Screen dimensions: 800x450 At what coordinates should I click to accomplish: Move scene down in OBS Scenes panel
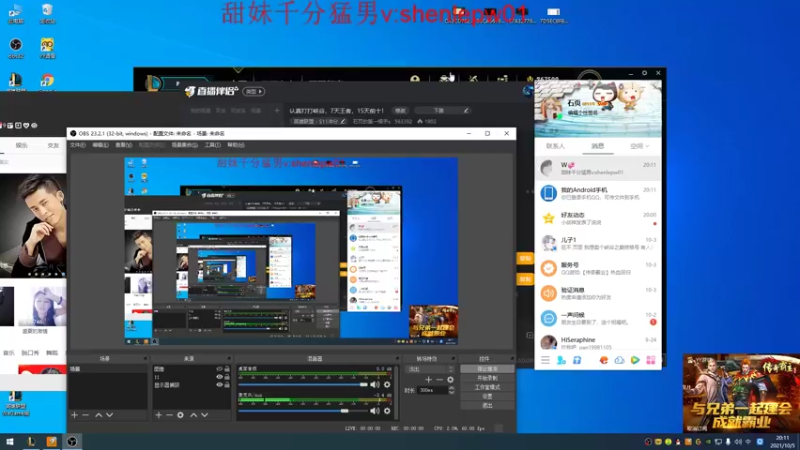(109, 415)
